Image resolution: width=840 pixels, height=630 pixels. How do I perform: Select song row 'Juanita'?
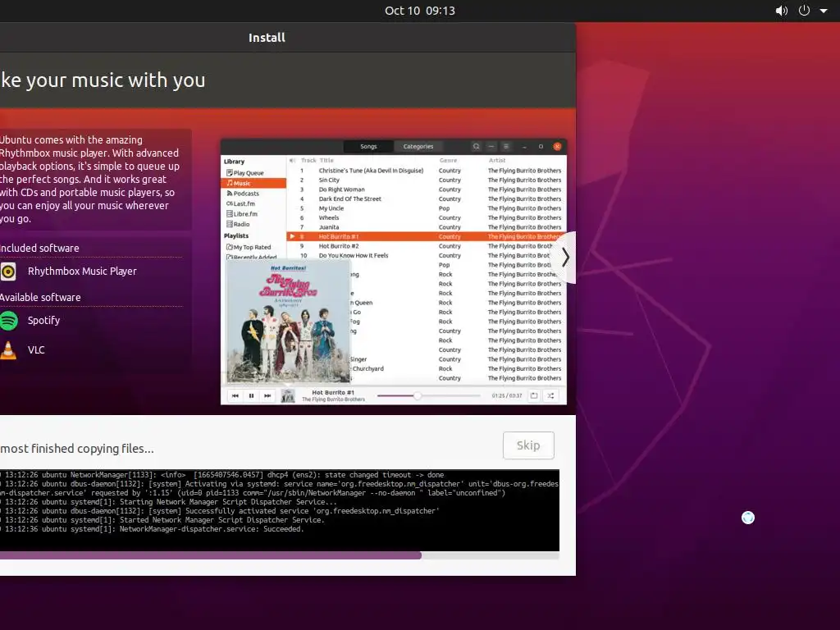click(x=427, y=227)
